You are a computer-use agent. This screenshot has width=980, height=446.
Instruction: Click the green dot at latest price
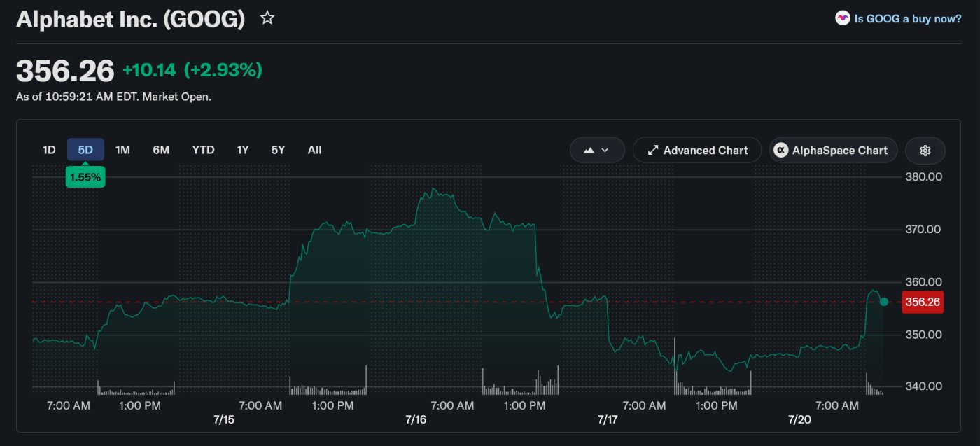pyautogui.click(x=883, y=302)
